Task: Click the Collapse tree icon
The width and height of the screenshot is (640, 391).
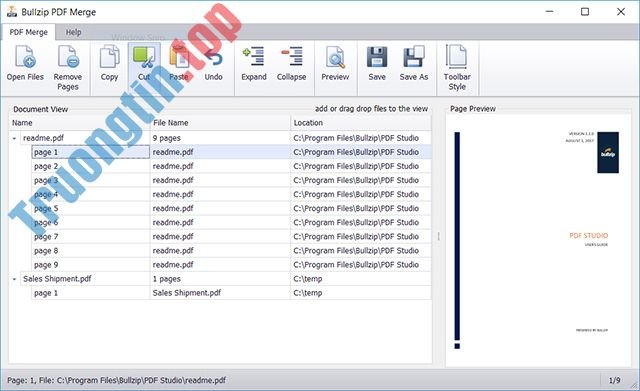Action: click(292, 56)
